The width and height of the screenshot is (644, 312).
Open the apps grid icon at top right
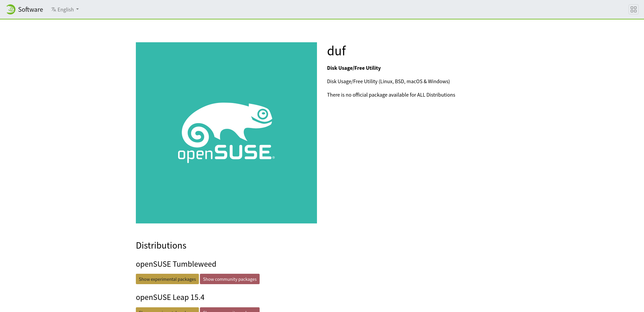[633, 9]
